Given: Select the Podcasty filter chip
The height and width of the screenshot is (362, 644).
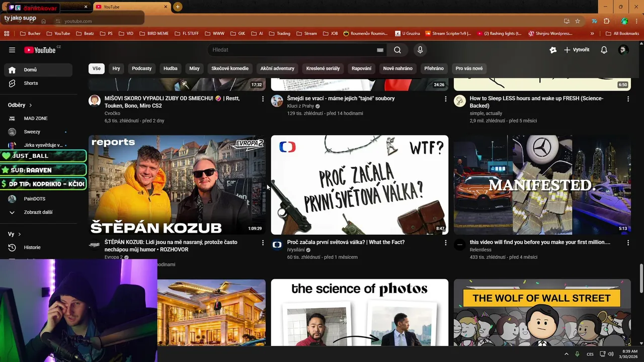Looking at the screenshot, I should pyautogui.click(x=142, y=68).
